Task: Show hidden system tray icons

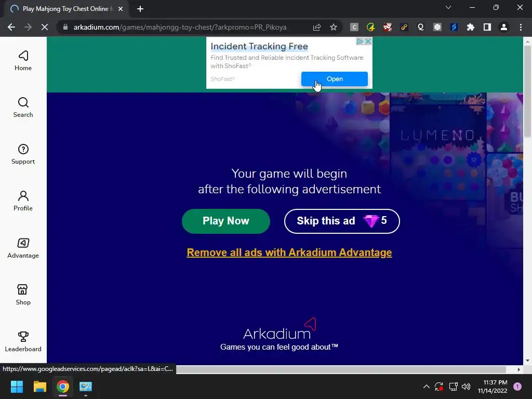Action: pos(427,387)
